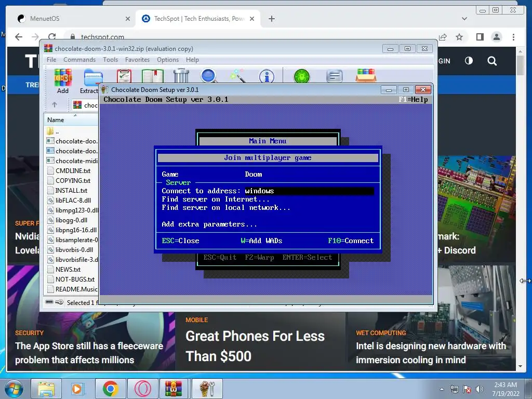Click the WinRAR SFX toolbar icon
532x399 pixels.
[x=366, y=75]
